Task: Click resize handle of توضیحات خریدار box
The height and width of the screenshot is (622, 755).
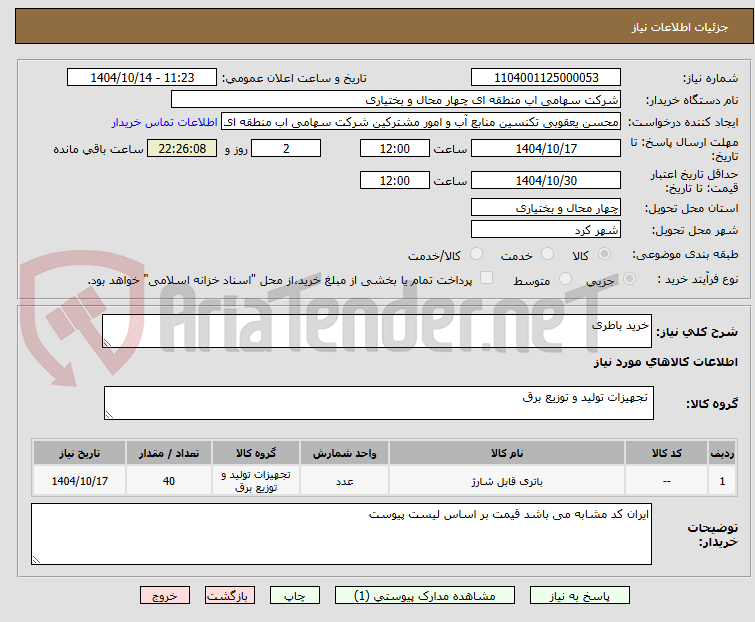Action: coord(36,559)
